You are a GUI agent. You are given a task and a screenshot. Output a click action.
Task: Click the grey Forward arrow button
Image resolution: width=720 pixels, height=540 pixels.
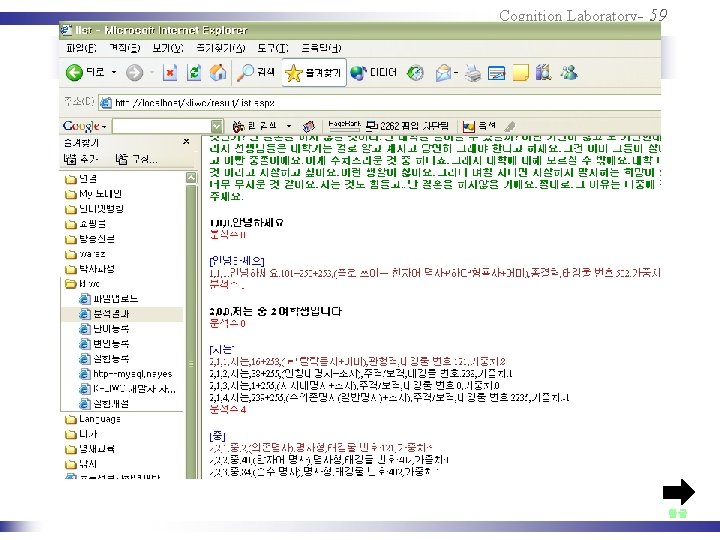[134, 73]
